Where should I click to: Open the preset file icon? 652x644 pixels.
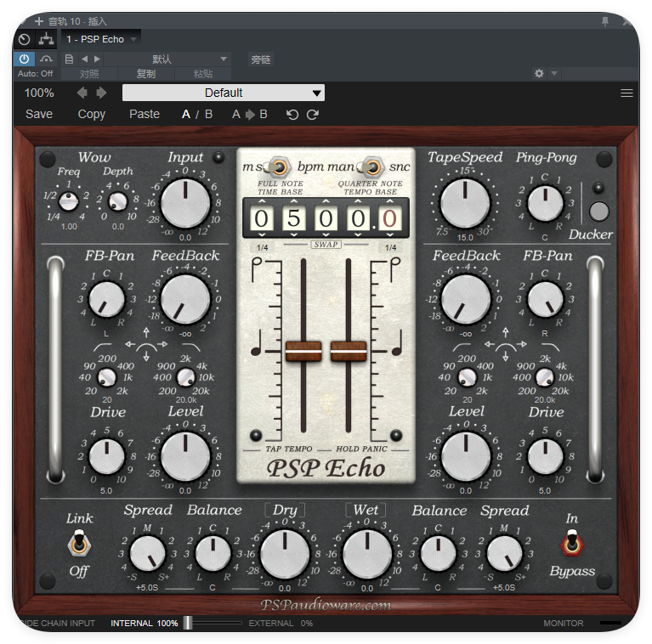[x=69, y=59]
